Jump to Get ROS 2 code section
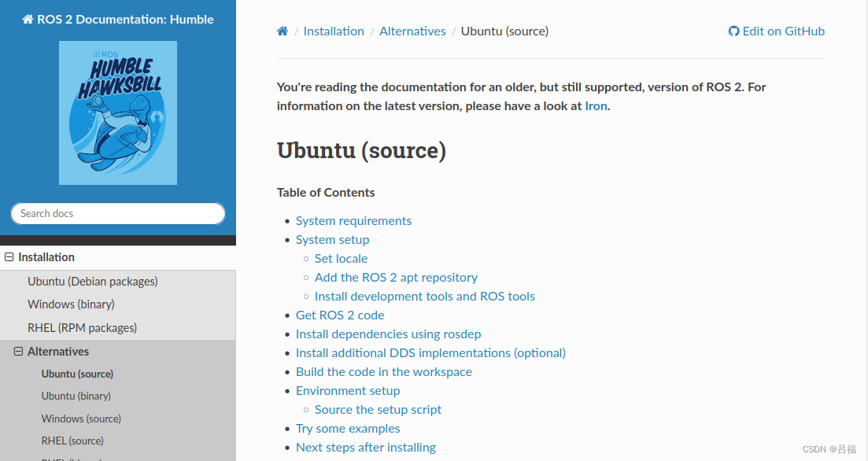The image size is (868, 461). coord(340,315)
